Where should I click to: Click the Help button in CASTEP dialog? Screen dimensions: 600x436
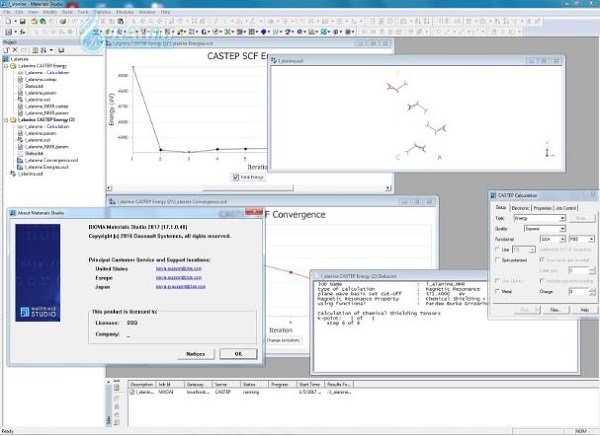[585, 310]
